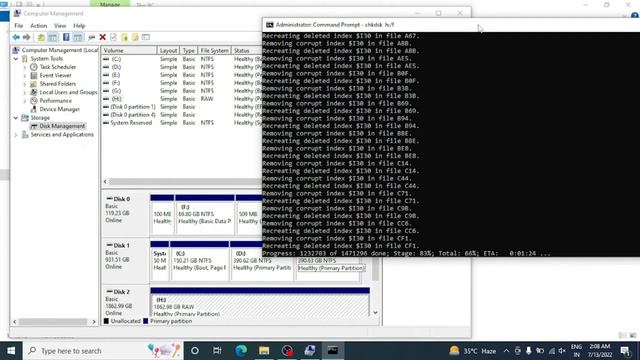This screenshot has height=360, width=640.
Task: Select the (H:) RAW volume row
Action: 182,99
